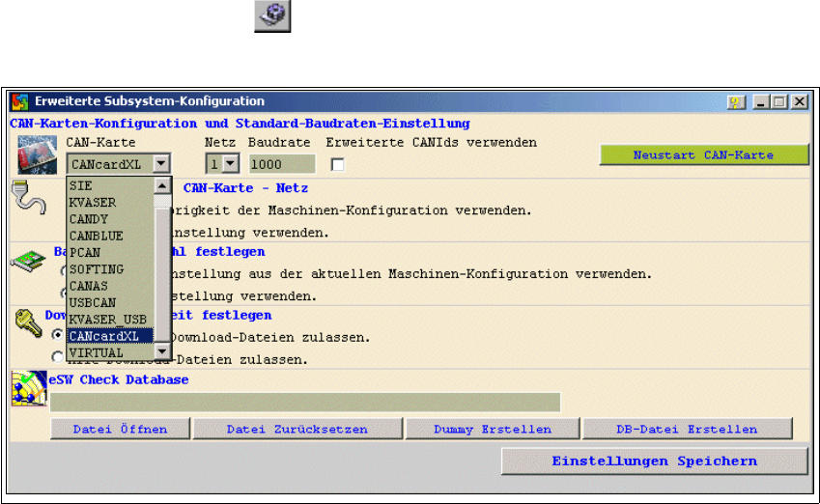Screen dimensions: 820x504
Task: Select the lower Download-Dateien zulassen radio button
Action: 58,357
